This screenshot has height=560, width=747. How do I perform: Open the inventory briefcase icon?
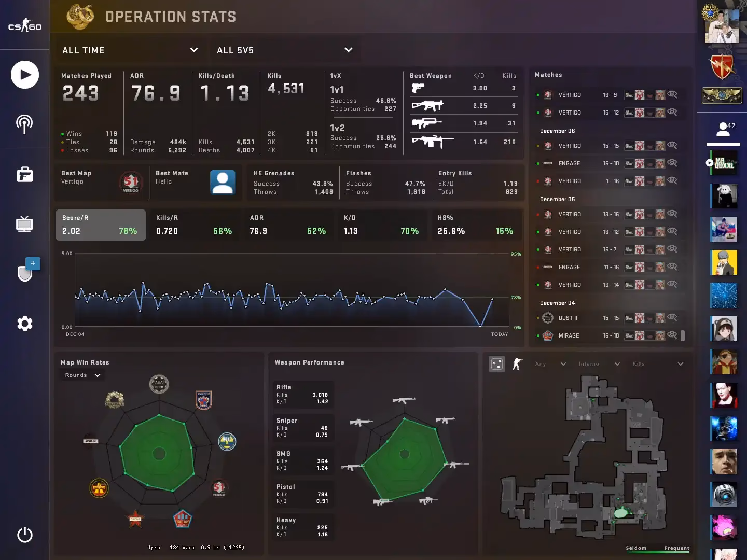pyautogui.click(x=25, y=174)
